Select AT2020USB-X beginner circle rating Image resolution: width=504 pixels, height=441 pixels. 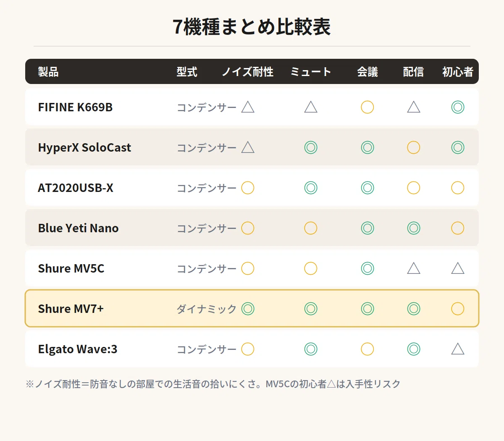458,188
